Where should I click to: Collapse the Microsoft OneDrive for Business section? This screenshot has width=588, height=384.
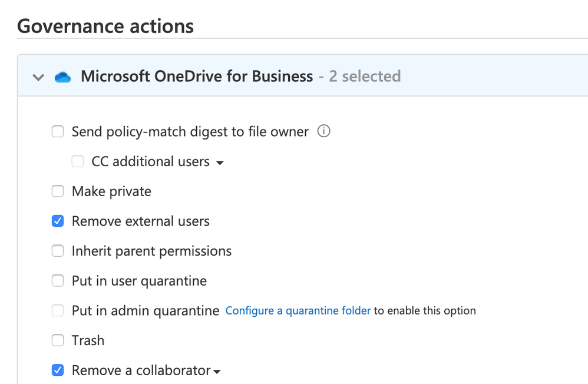pos(38,77)
